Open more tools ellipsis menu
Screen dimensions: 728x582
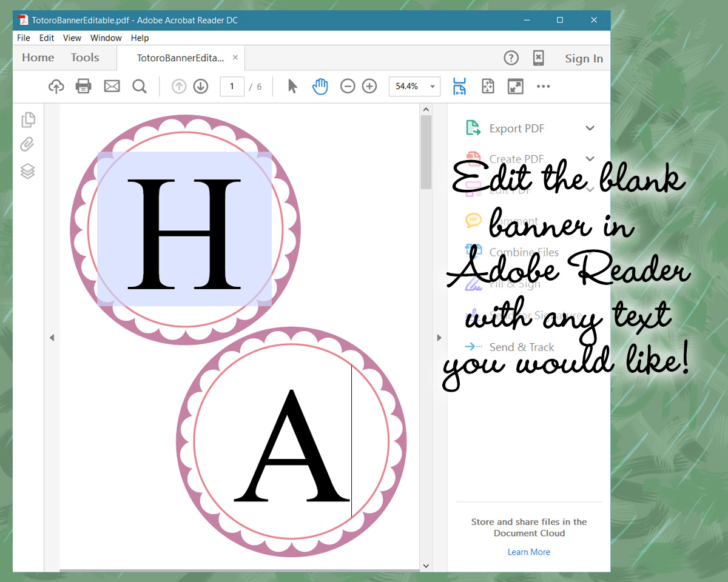click(x=544, y=86)
